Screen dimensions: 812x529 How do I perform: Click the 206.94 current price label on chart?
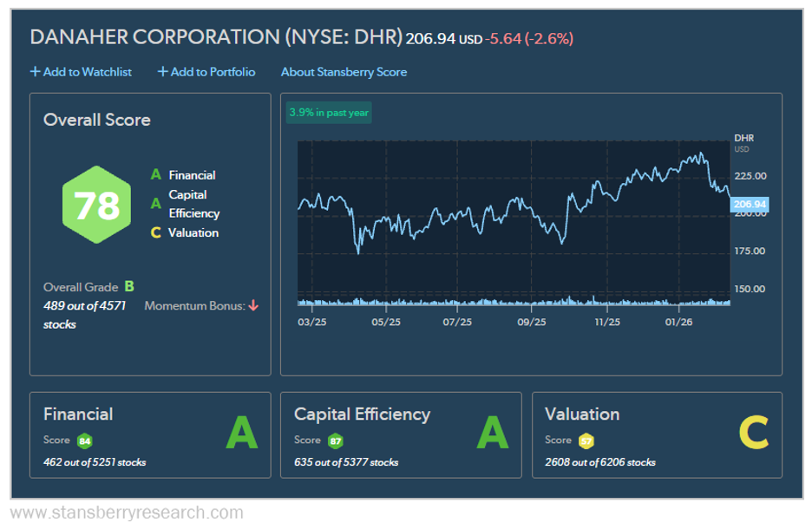point(750,205)
